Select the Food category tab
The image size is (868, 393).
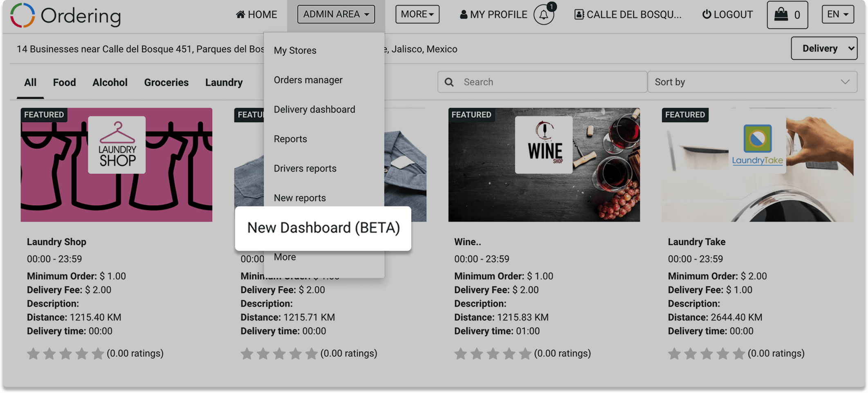64,83
